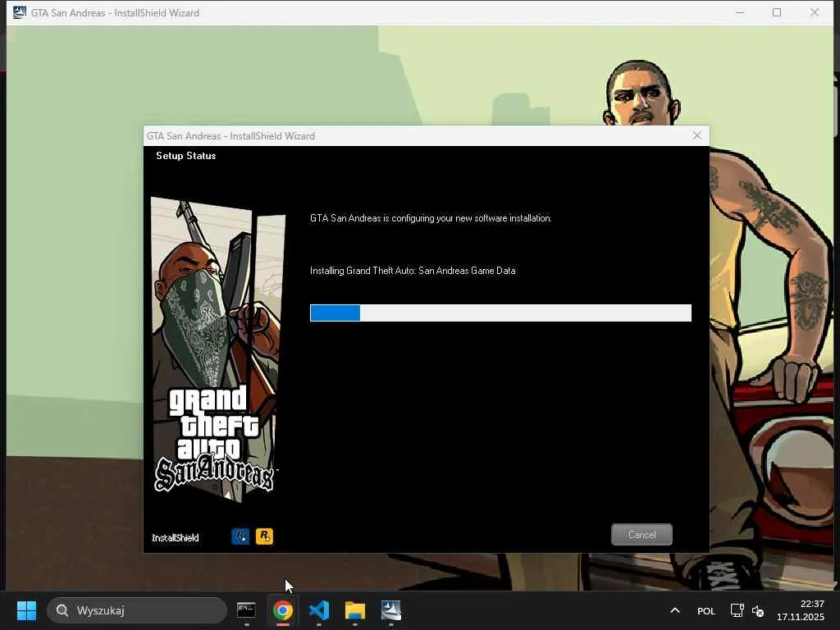Image resolution: width=840 pixels, height=630 pixels.
Task: Open File Explorer from taskbar
Action: pos(354,610)
